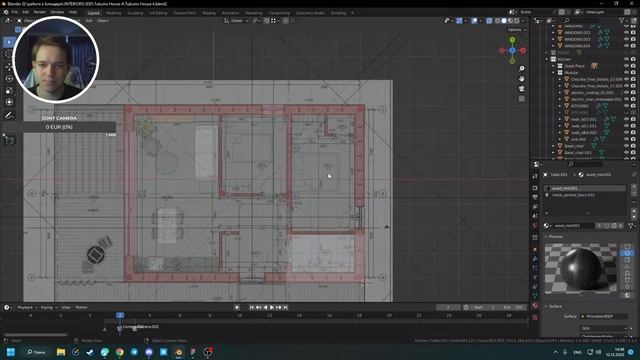Open the timeline Playback menu
The height and width of the screenshot is (360, 640).
(27, 307)
